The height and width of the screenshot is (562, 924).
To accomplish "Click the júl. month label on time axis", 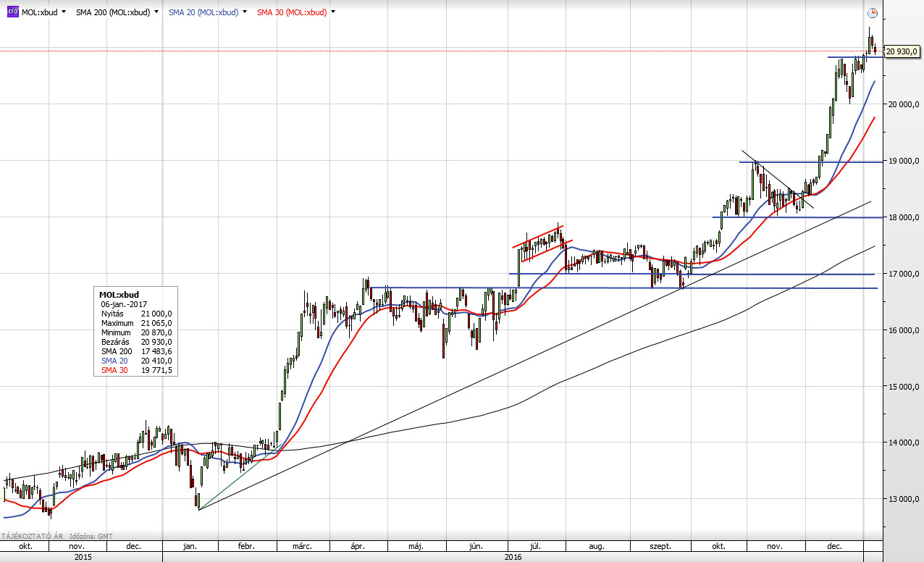I will pyautogui.click(x=537, y=546).
